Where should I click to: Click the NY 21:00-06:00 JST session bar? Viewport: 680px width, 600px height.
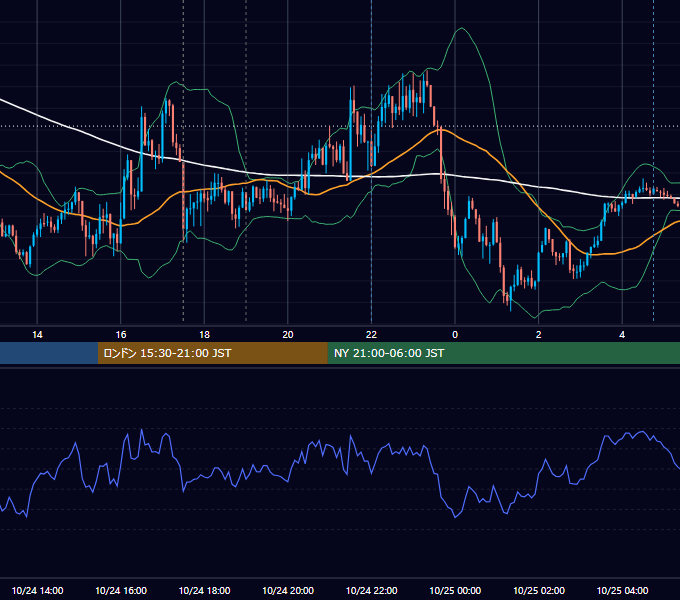tap(503, 353)
